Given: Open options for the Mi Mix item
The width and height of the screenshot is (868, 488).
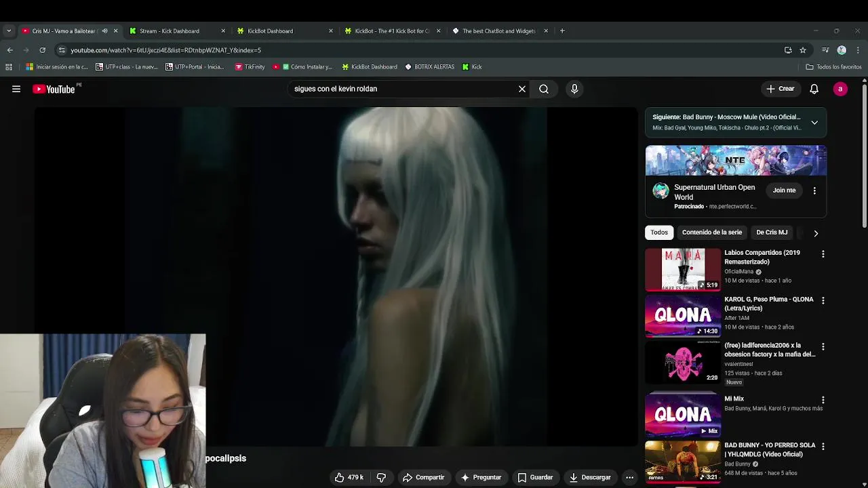Looking at the screenshot, I should tap(823, 400).
